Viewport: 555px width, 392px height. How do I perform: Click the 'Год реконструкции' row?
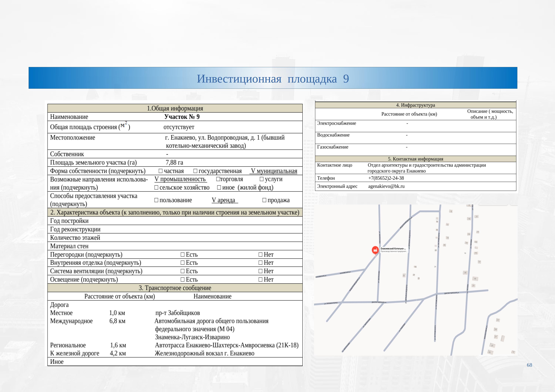pos(175,229)
